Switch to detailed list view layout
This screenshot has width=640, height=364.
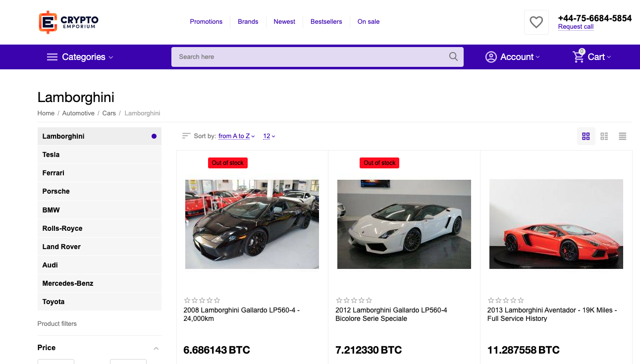click(604, 136)
